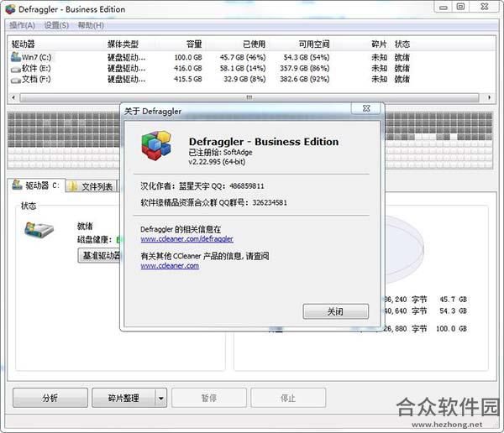The width and height of the screenshot is (504, 433).
Task: Click the 382.6 GB (92%) free space value
Action: pyautogui.click(x=305, y=80)
